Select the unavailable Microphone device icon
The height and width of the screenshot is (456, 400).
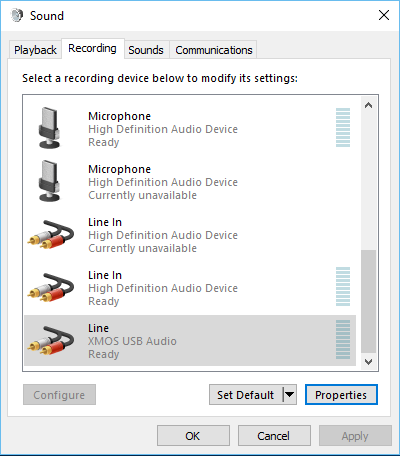tap(49, 181)
